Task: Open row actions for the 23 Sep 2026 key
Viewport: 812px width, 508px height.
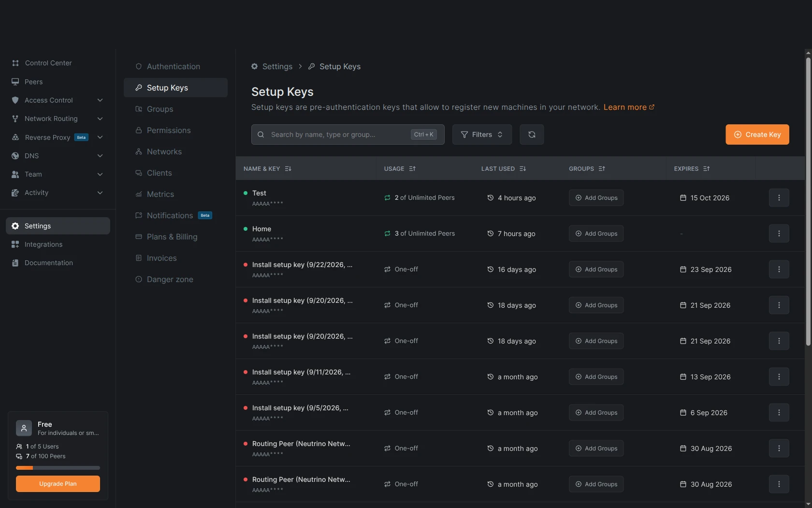Action: [779, 269]
